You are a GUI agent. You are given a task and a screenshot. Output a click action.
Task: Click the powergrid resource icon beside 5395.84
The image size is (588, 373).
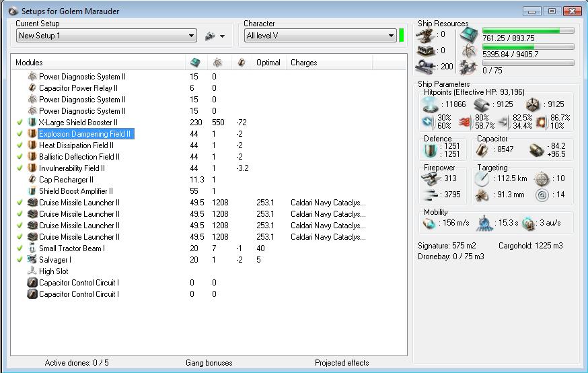(469, 50)
